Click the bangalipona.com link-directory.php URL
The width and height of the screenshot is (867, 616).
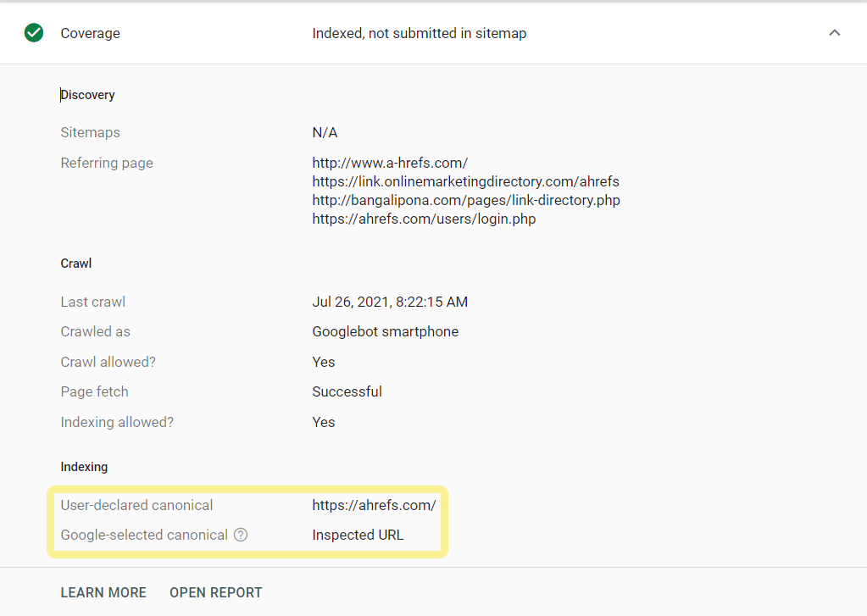tap(466, 200)
